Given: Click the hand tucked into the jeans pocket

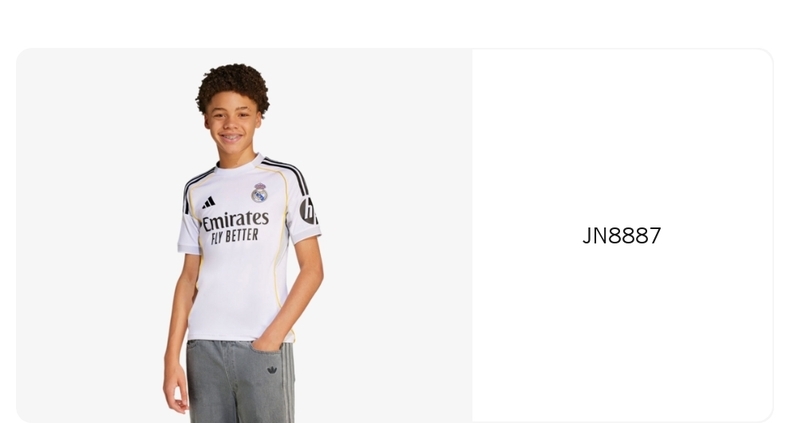Looking at the screenshot, I should pos(266,341).
